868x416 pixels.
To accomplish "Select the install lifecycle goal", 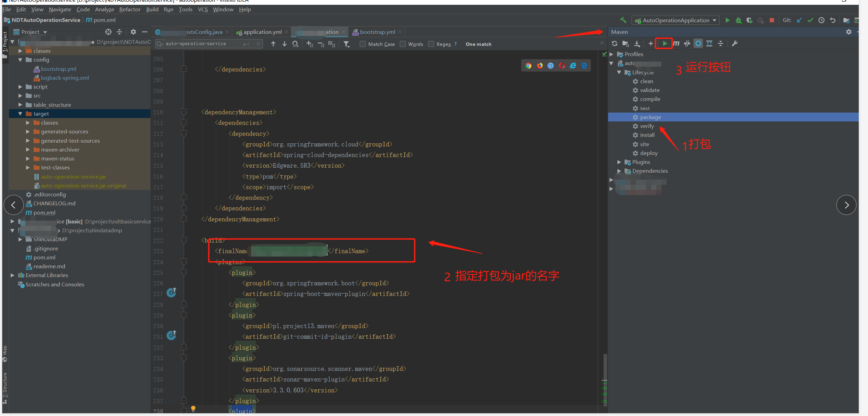I will (x=647, y=135).
